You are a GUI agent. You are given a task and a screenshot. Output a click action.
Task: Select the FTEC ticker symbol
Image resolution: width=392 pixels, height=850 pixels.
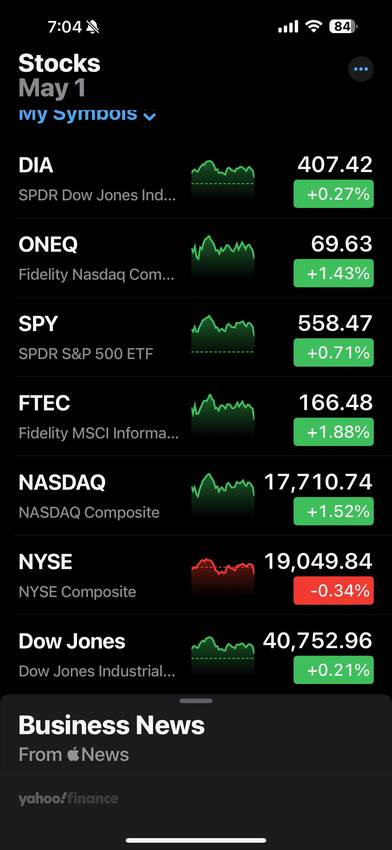pos(44,403)
